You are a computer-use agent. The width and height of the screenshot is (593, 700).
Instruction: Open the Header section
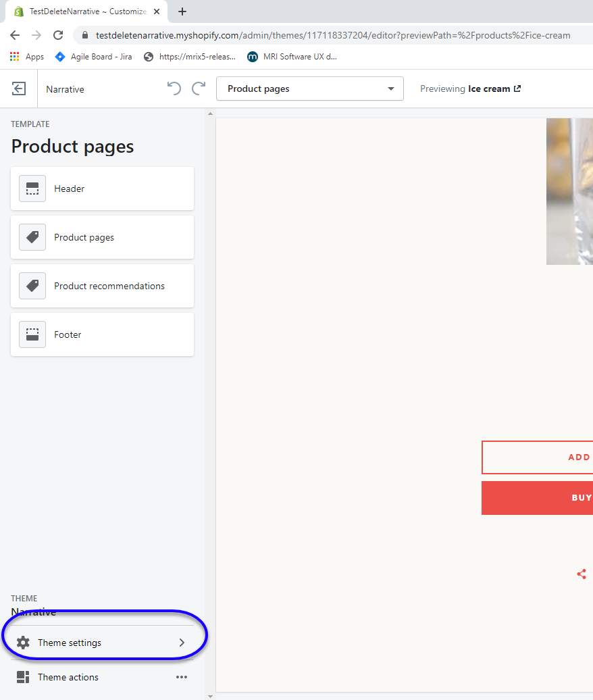click(102, 189)
